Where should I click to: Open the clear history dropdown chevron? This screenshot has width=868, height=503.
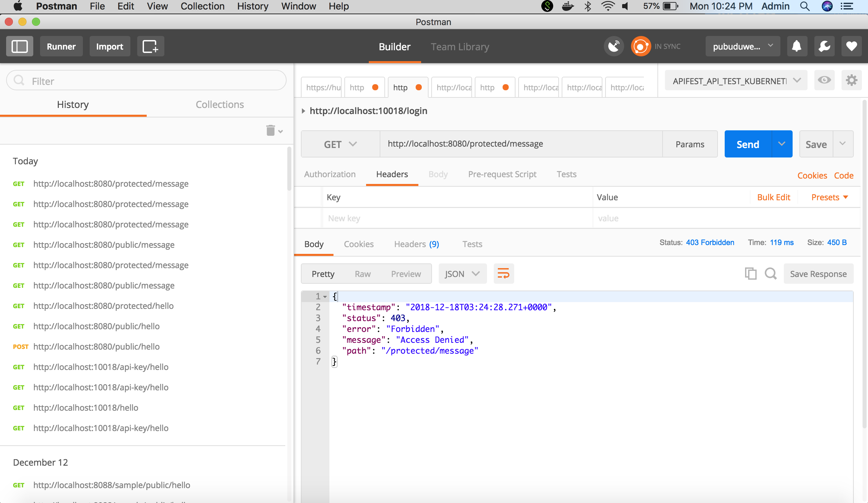[281, 131]
